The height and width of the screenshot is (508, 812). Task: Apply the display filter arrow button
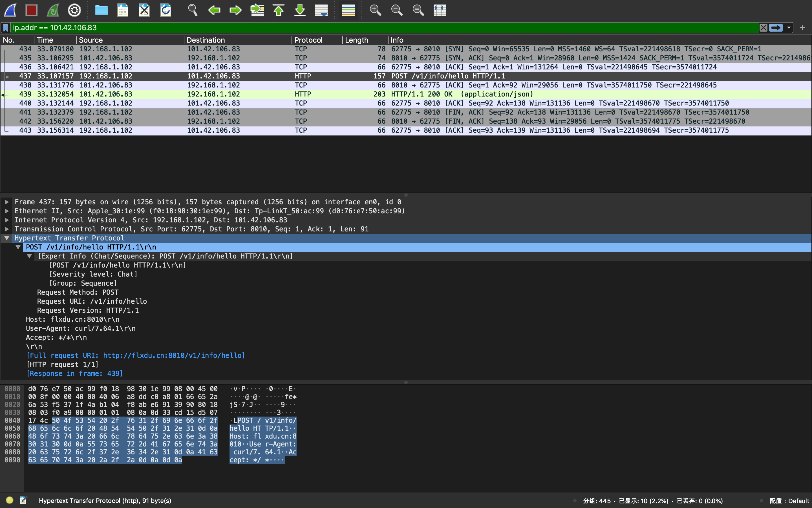tap(776, 28)
